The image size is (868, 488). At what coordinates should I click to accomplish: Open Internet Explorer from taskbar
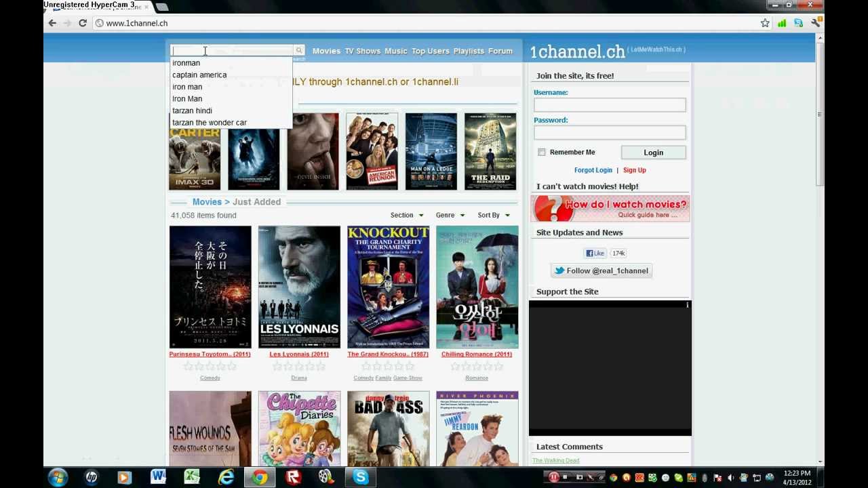tap(226, 477)
